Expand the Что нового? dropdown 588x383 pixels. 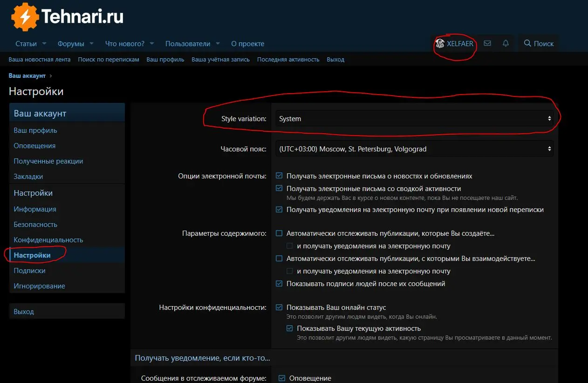(152, 43)
